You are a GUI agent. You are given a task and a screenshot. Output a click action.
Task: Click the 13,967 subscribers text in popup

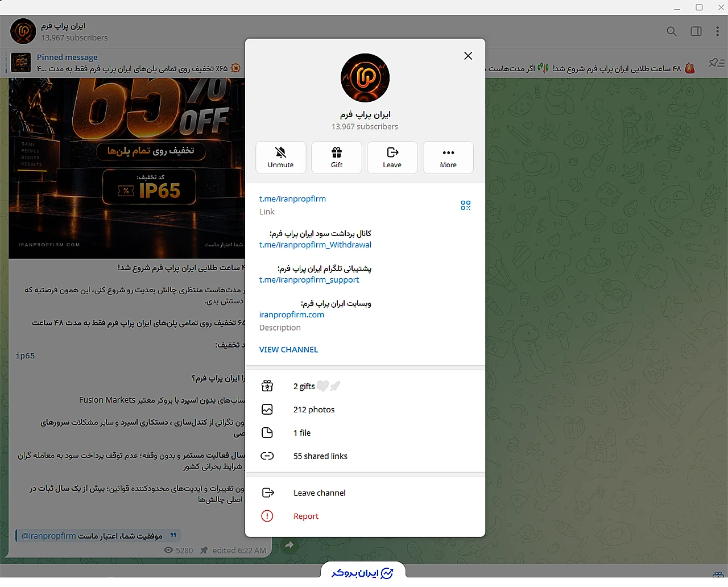365,127
